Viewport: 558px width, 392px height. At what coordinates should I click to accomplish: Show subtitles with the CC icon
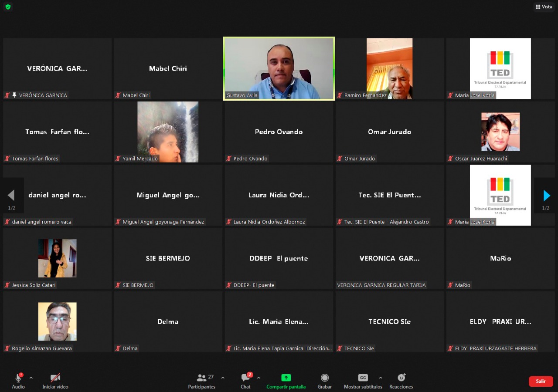click(363, 378)
